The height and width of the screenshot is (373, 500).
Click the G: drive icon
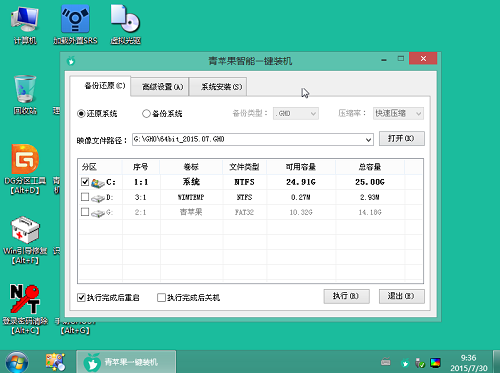click(x=98, y=213)
